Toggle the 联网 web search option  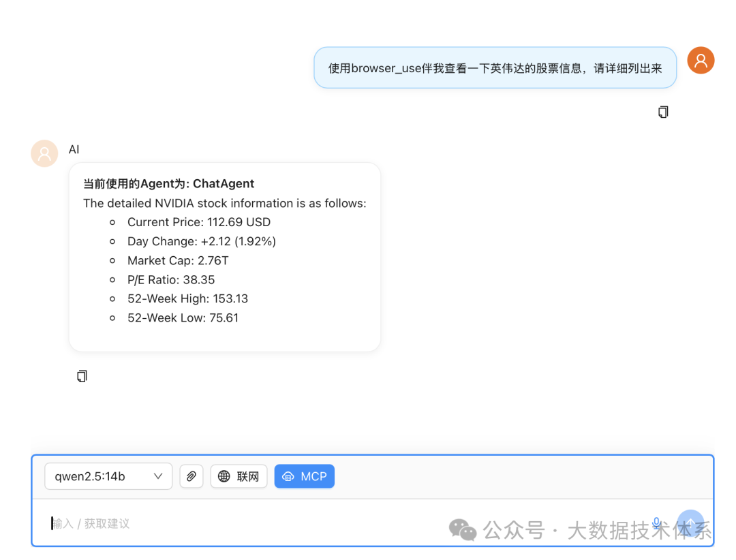coord(239,476)
